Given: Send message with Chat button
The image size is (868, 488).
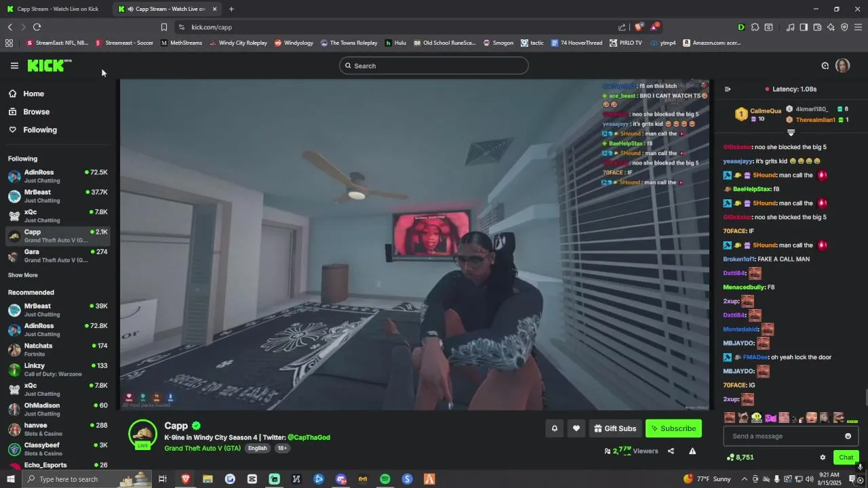Looking at the screenshot, I should pyautogui.click(x=846, y=457).
